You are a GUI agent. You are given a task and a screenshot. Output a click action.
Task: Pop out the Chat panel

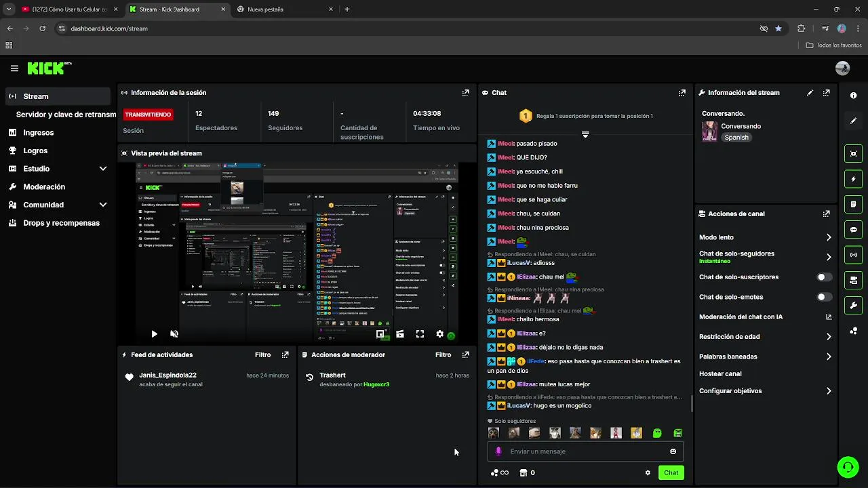682,93
